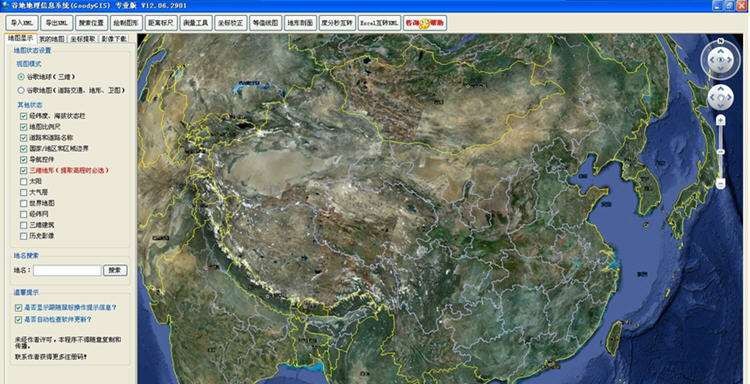The width and height of the screenshot is (750, 384).
Task: Click the 其他状态 section label
Action: [29, 104]
